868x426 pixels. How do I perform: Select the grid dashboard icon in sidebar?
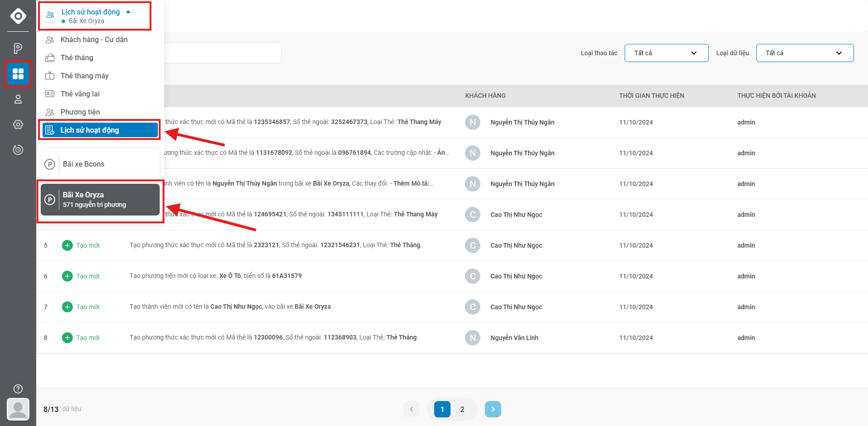[18, 74]
